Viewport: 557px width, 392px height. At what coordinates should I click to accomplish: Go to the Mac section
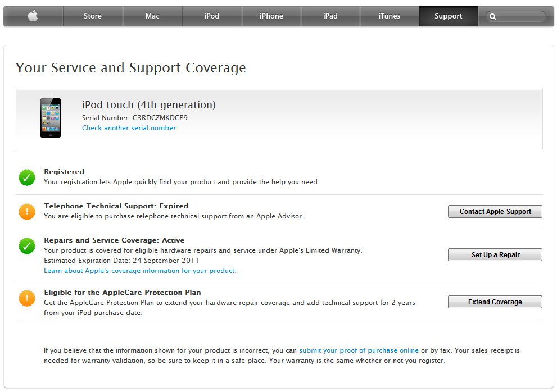click(152, 16)
